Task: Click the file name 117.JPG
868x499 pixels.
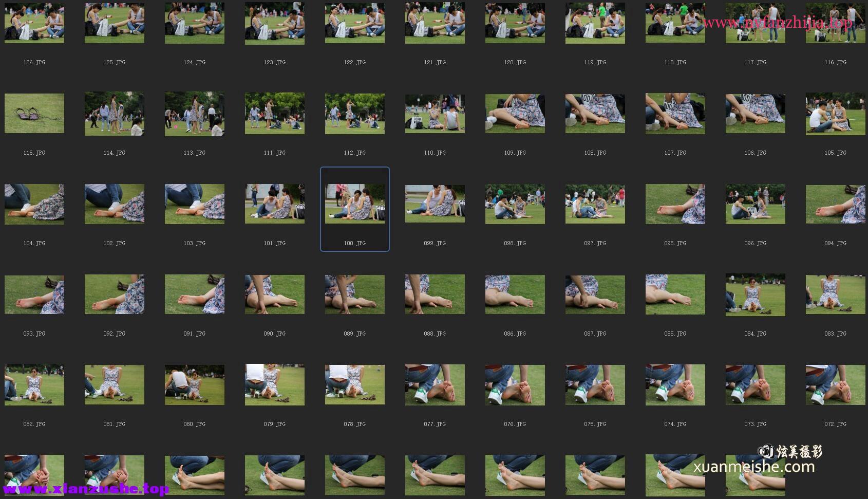Action: tap(756, 62)
